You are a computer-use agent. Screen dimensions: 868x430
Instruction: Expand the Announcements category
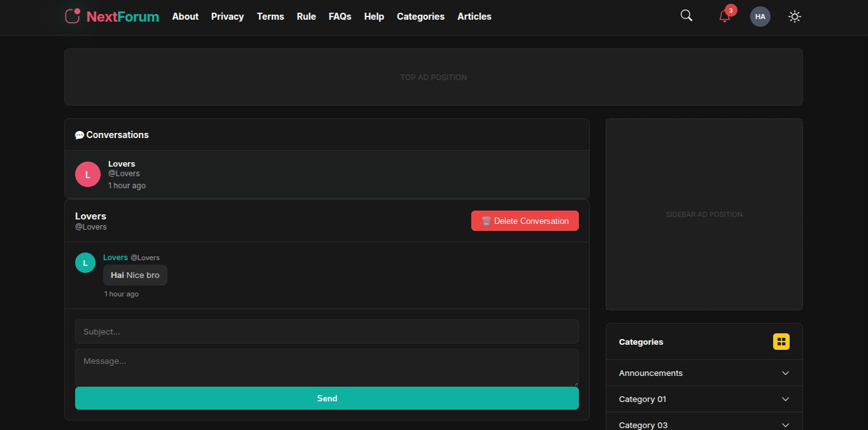[785, 373]
